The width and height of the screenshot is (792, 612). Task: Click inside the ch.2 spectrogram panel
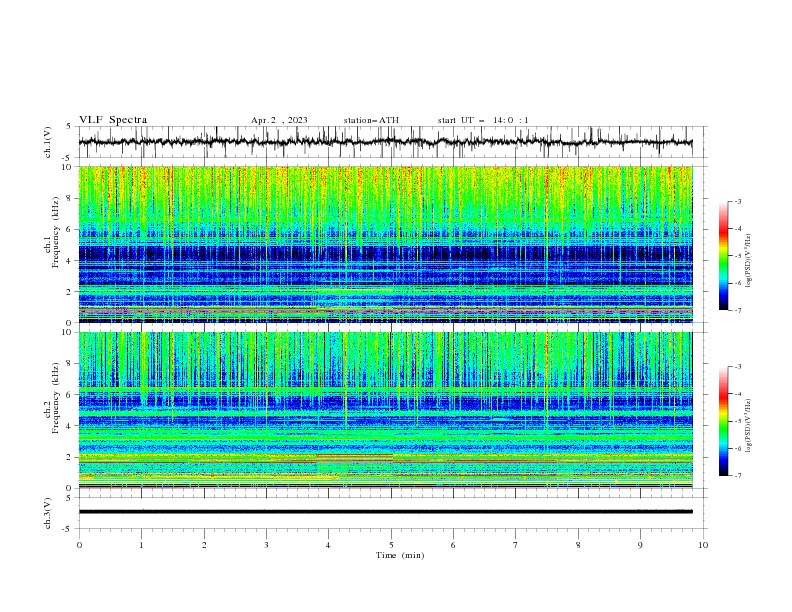[385, 410]
